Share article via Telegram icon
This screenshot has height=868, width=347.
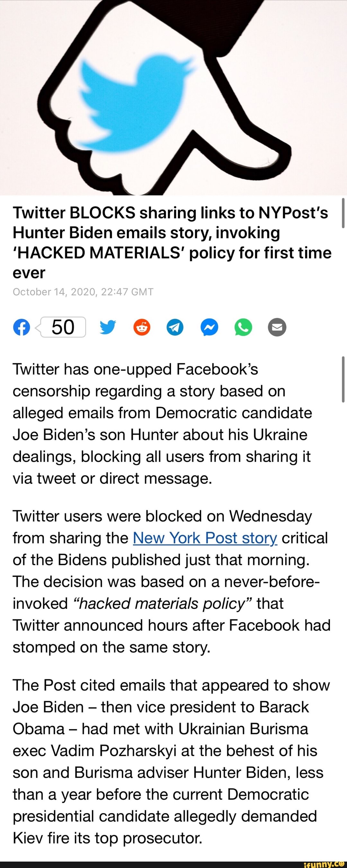175,327
